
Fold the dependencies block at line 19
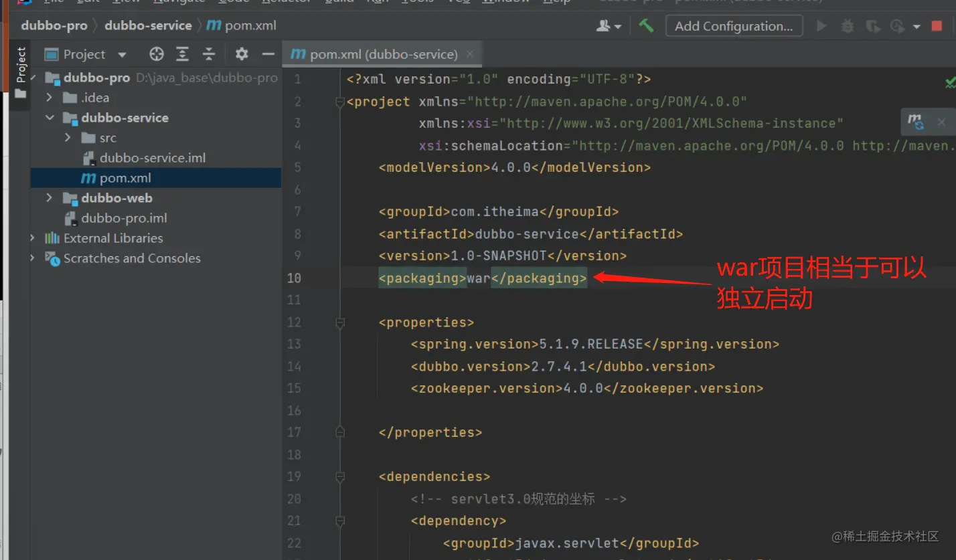click(339, 477)
